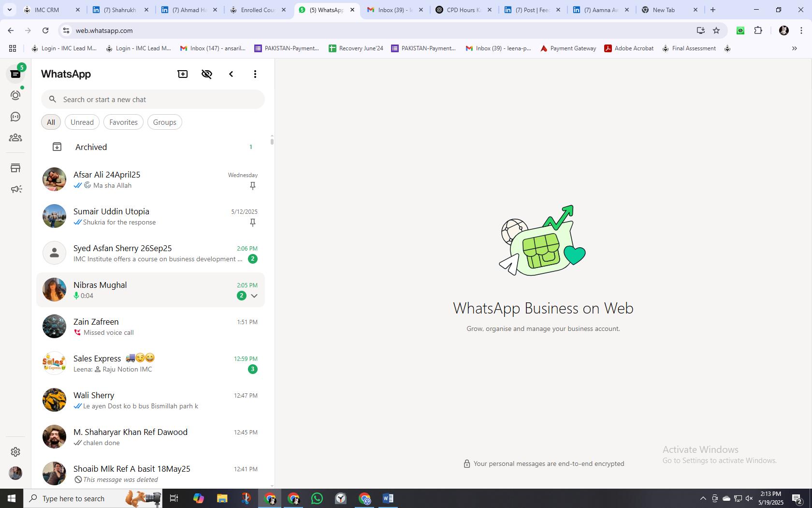
Task: Open the bookmarks apps grid icon
Action: pyautogui.click(x=13, y=48)
